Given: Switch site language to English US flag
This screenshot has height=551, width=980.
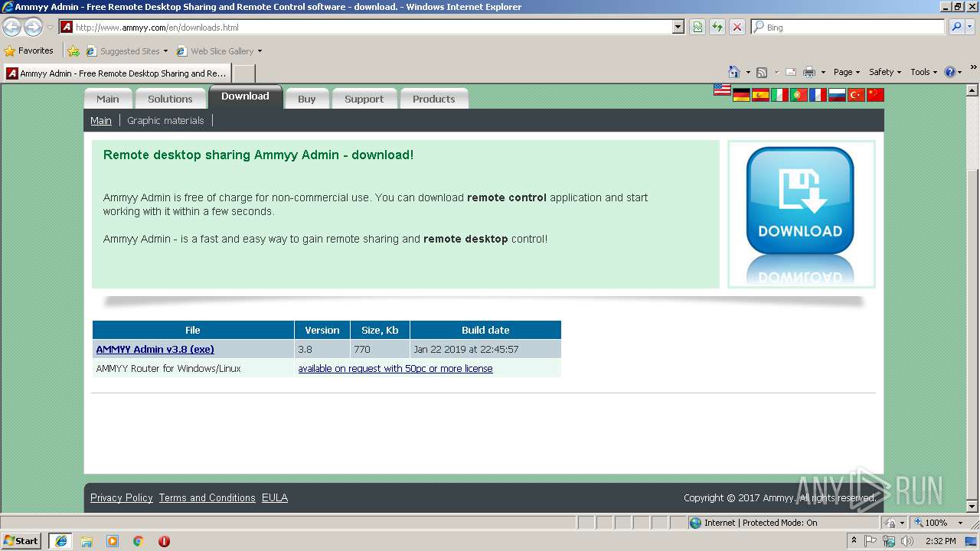Looking at the screenshot, I should coord(722,90).
